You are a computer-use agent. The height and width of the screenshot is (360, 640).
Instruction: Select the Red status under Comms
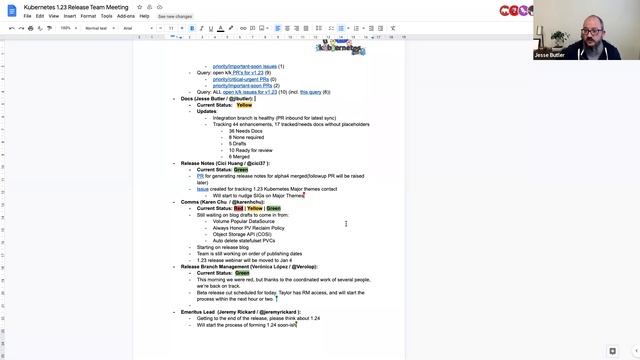tap(238, 209)
